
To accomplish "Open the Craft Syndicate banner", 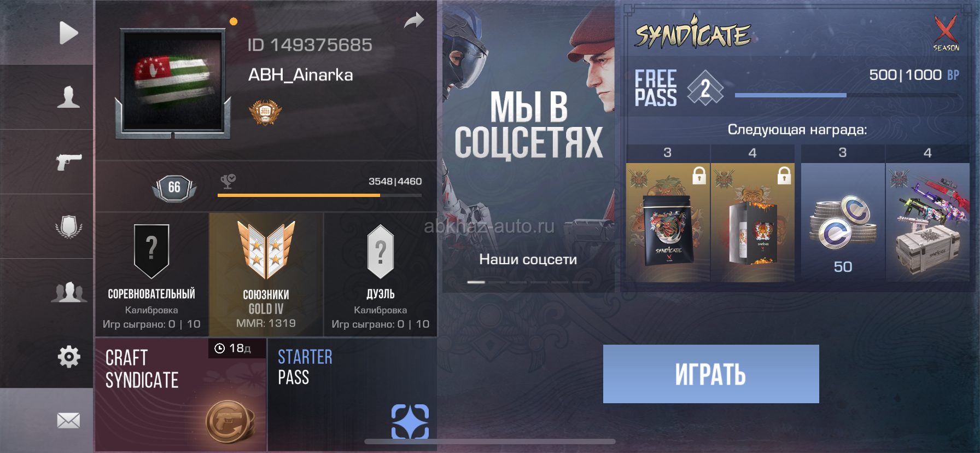I will 181,394.
